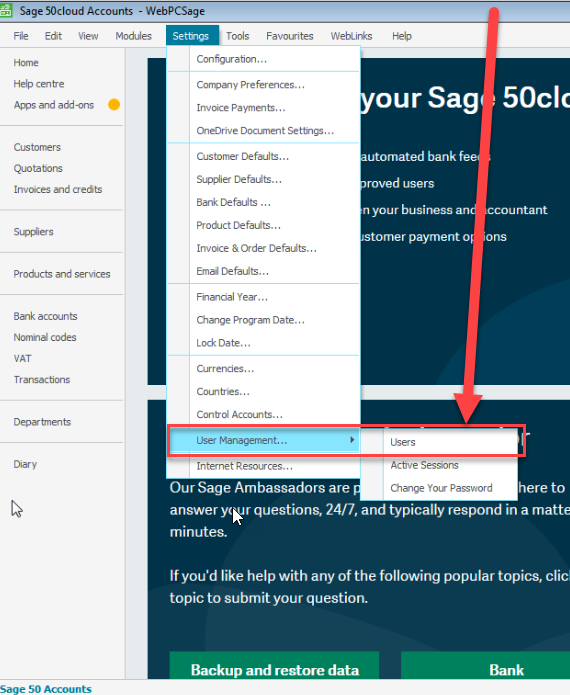Select Users in the submenu
570x695 pixels.
point(439,442)
